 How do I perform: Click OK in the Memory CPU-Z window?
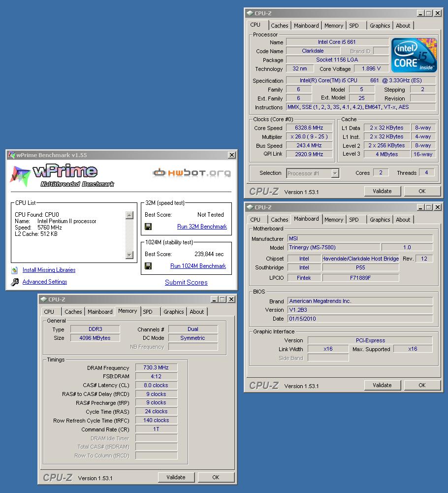point(216,477)
